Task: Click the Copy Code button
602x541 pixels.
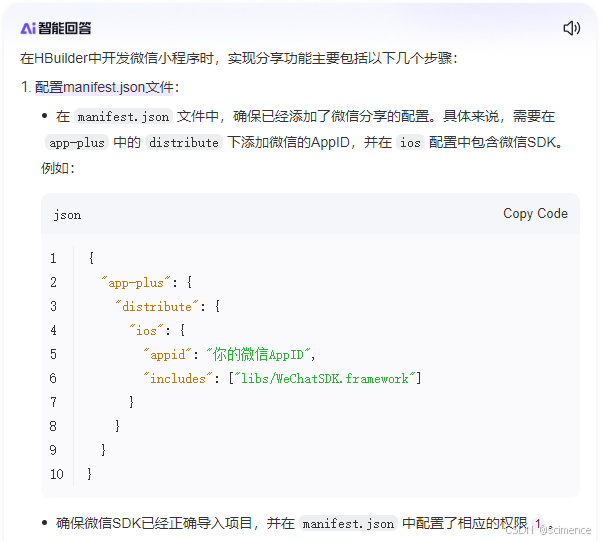Action: pyautogui.click(x=535, y=214)
